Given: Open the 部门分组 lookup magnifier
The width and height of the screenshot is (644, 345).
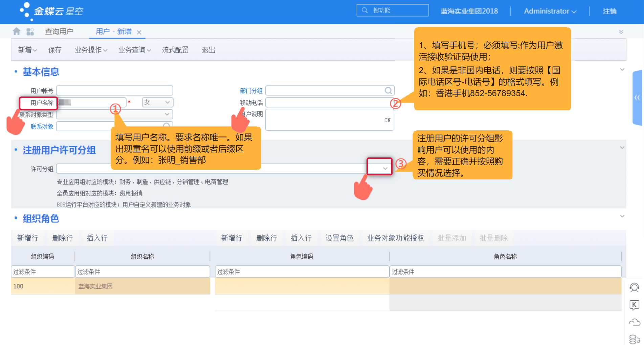Looking at the screenshot, I should coord(388,90).
